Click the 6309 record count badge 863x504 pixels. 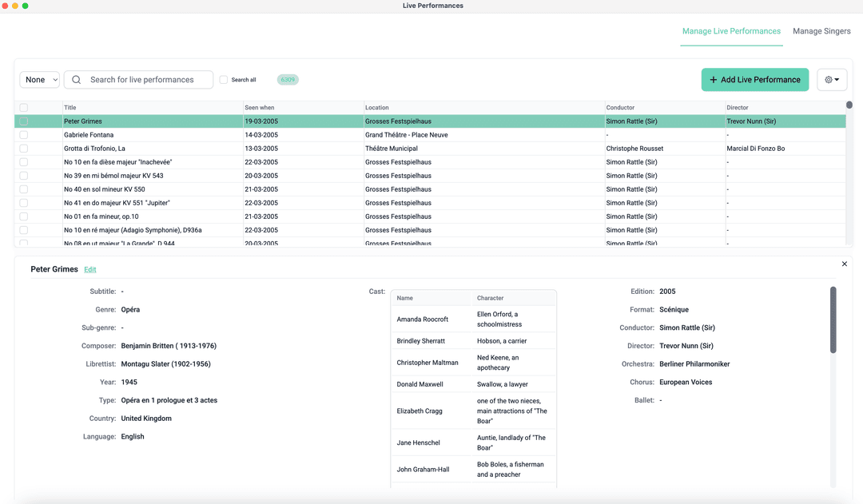[288, 80]
